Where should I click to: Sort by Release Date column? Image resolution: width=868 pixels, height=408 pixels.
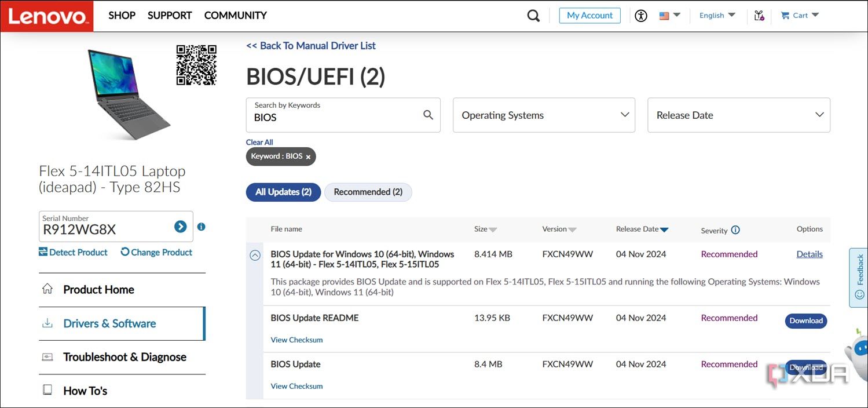642,229
